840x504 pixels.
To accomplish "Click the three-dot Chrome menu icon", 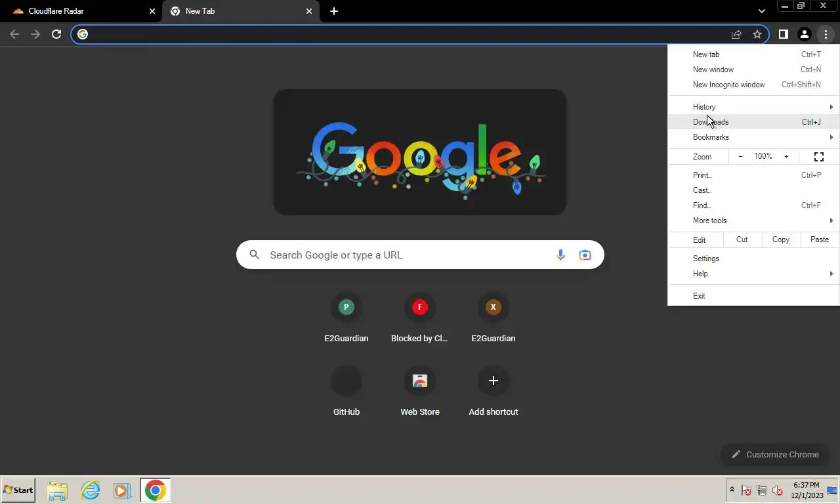I will [826, 34].
